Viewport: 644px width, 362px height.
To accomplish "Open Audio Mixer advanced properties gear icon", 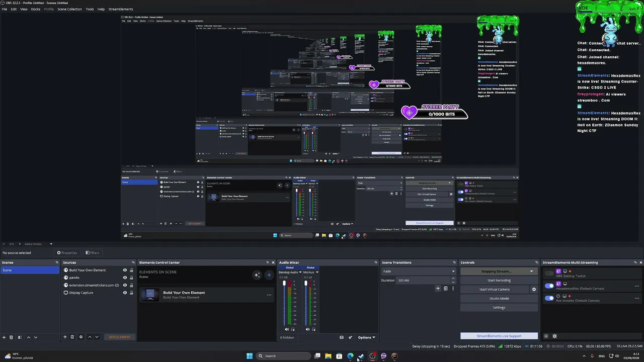I will pos(351,337).
